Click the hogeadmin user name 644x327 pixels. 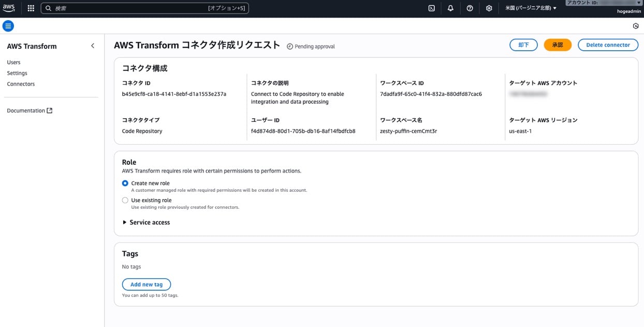coord(630,11)
